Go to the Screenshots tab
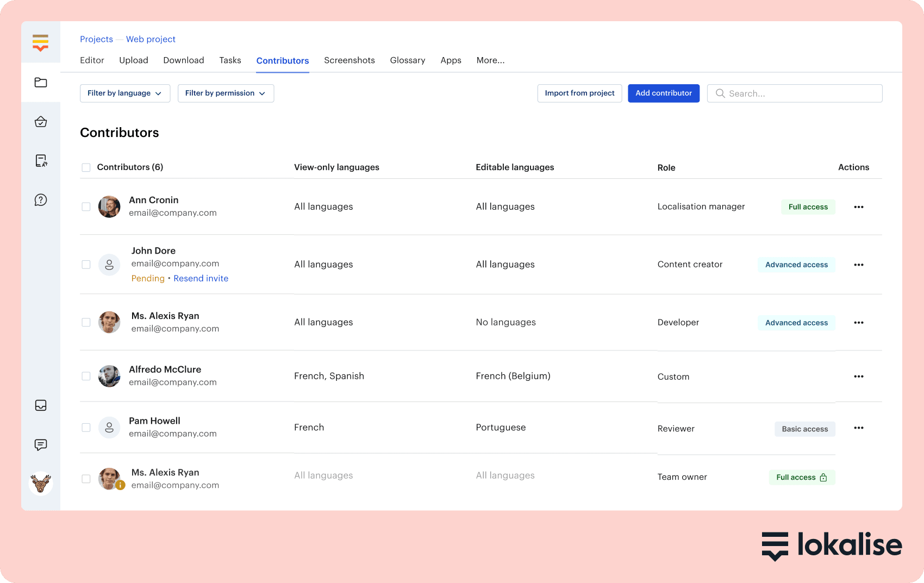The image size is (924, 583). (349, 60)
